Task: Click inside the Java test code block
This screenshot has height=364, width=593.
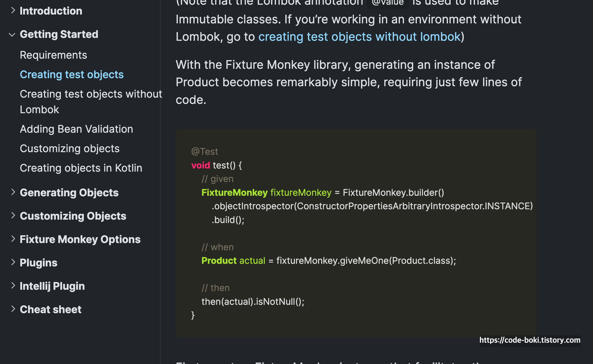Action: (356, 234)
